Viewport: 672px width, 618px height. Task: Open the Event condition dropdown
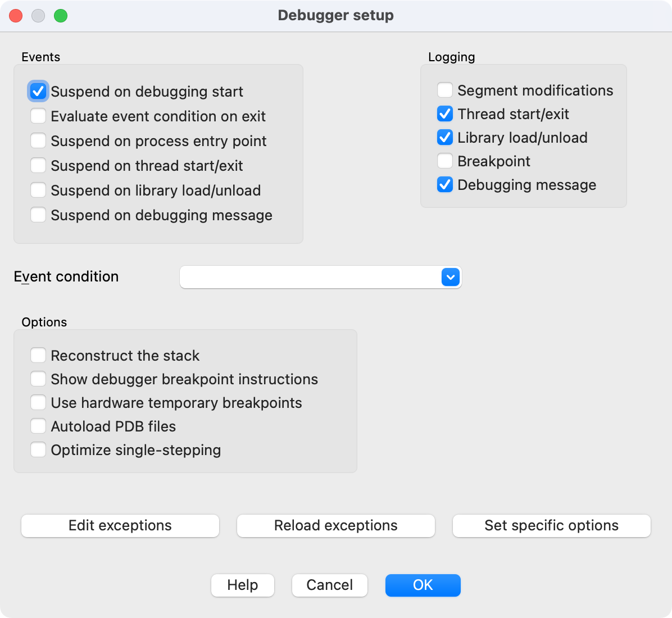point(449,277)
